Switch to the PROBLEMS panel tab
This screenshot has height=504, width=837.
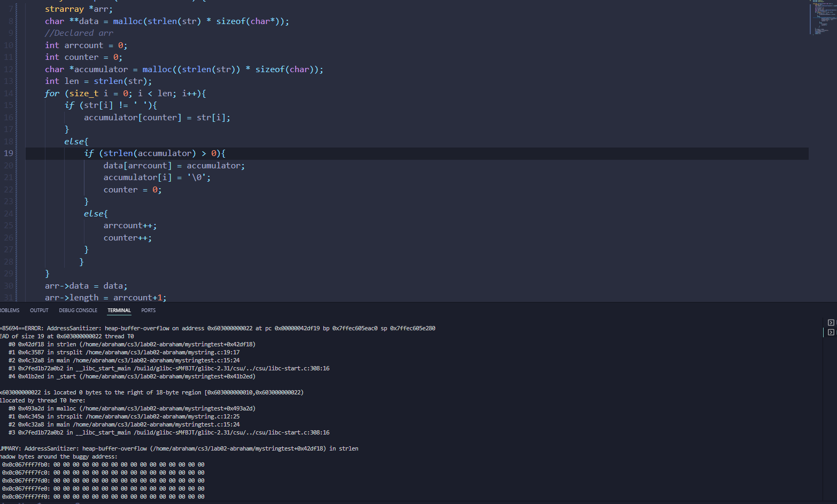click(x=9, y=311)
